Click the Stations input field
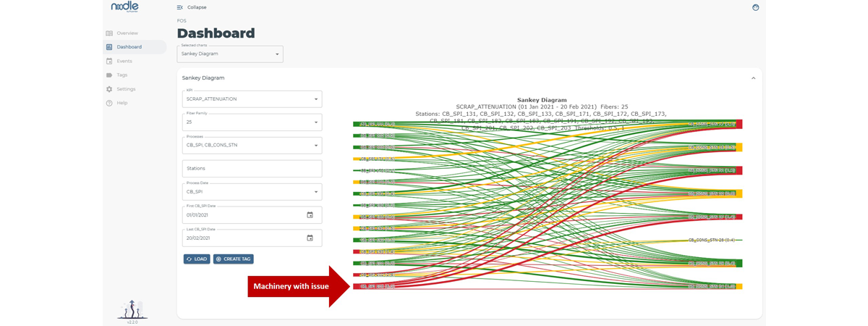The image size is (868, 326). tap(252, 169)
